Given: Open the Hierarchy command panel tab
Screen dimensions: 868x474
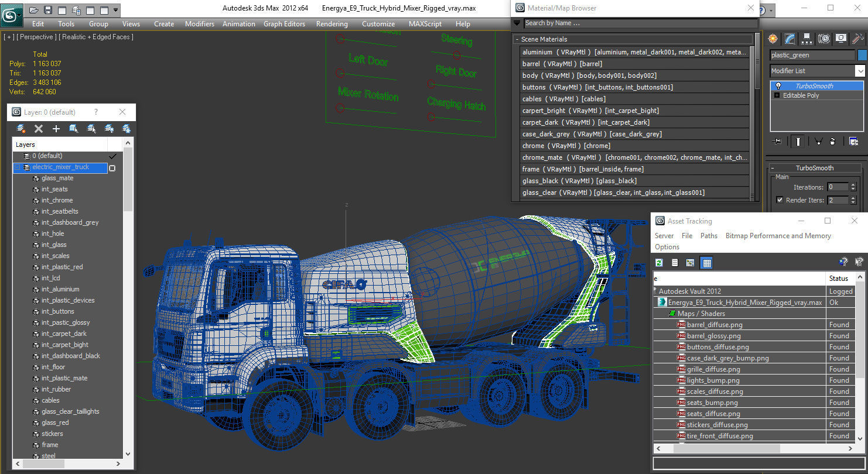Looking at the screenshot, I should click(807, 39).
